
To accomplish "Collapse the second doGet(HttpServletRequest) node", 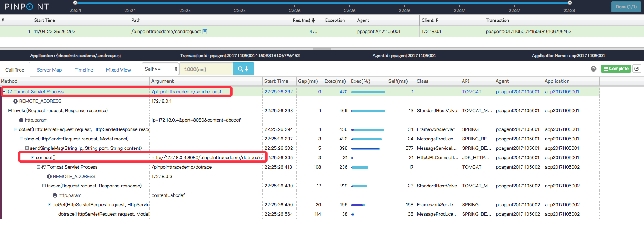I will tap(50, 205).
